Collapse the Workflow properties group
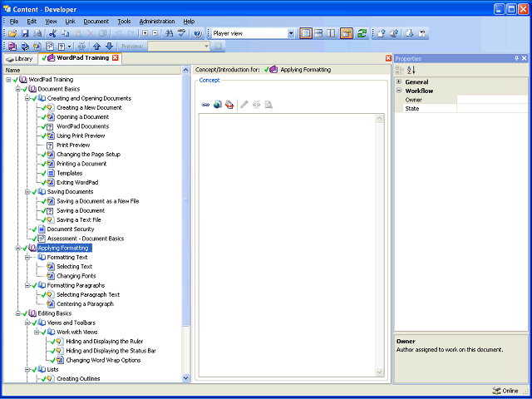 399,91
